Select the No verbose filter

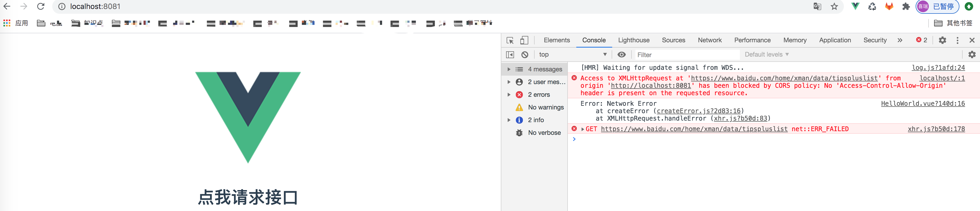click(x=535, y=132)
